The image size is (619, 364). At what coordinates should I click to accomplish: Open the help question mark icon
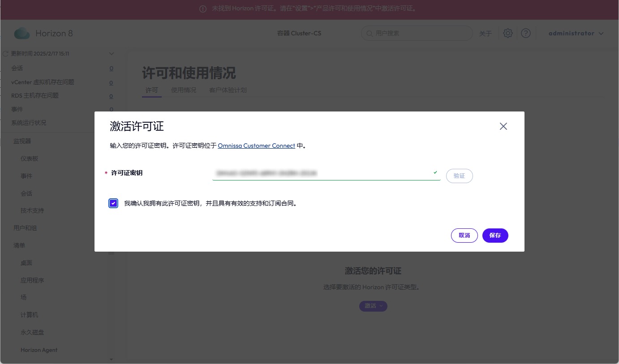(x=526, y=33)
